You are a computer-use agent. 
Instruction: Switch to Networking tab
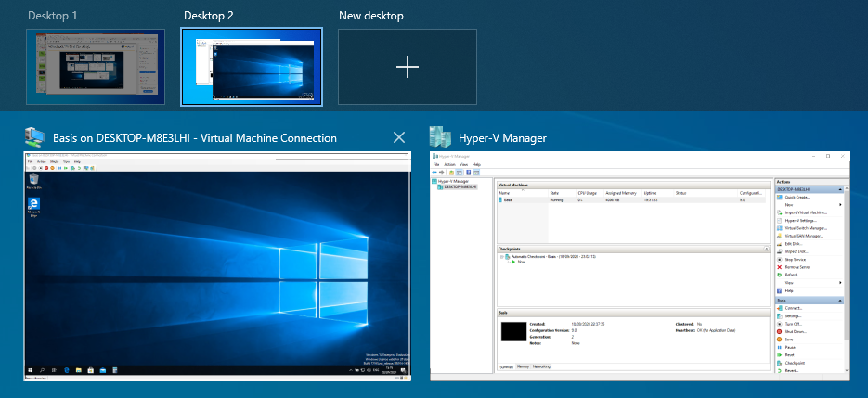[x=541, y=366]
